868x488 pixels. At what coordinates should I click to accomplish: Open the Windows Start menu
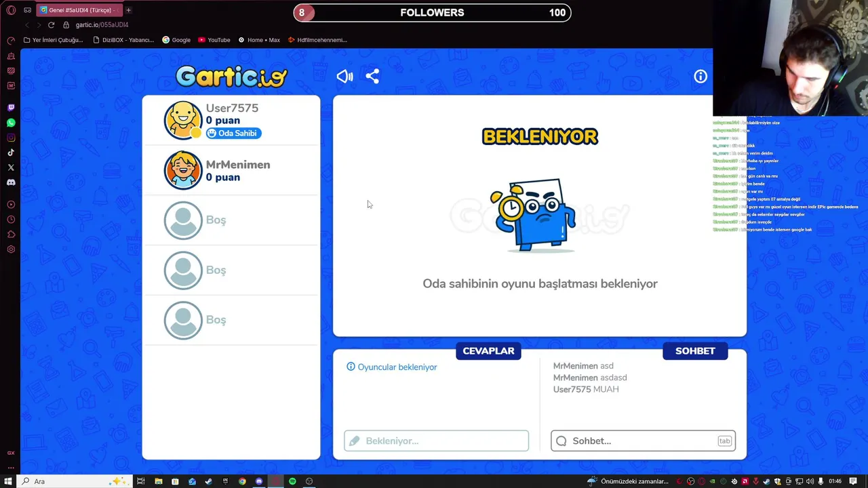point(8,481)
